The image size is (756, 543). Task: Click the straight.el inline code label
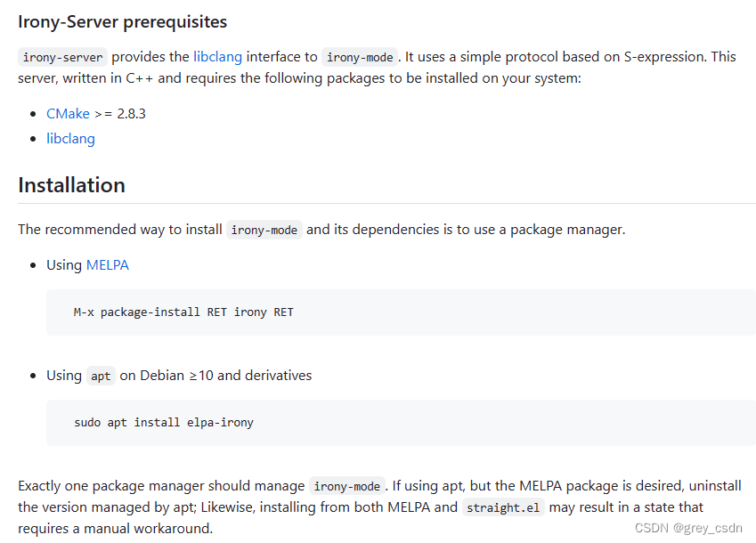(503, 507)
